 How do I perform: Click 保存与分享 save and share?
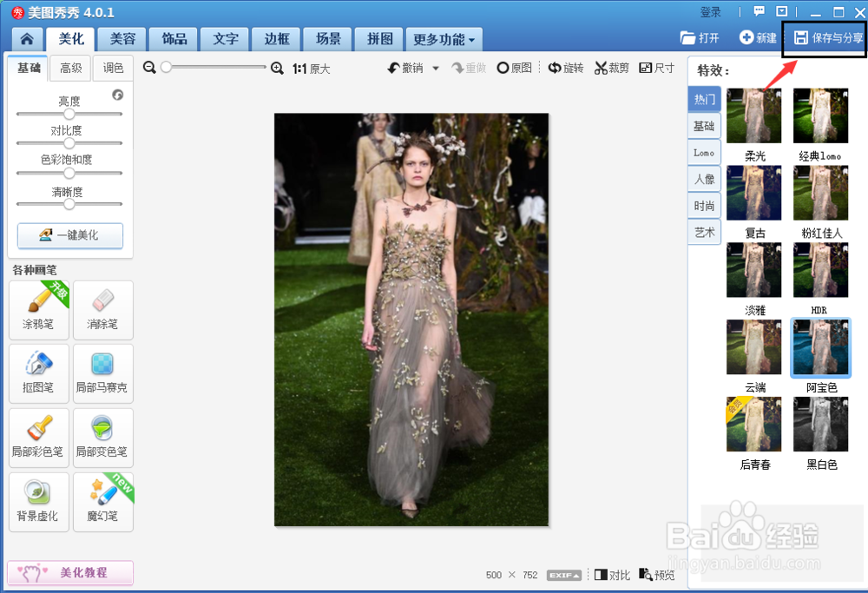click(829, 37)
